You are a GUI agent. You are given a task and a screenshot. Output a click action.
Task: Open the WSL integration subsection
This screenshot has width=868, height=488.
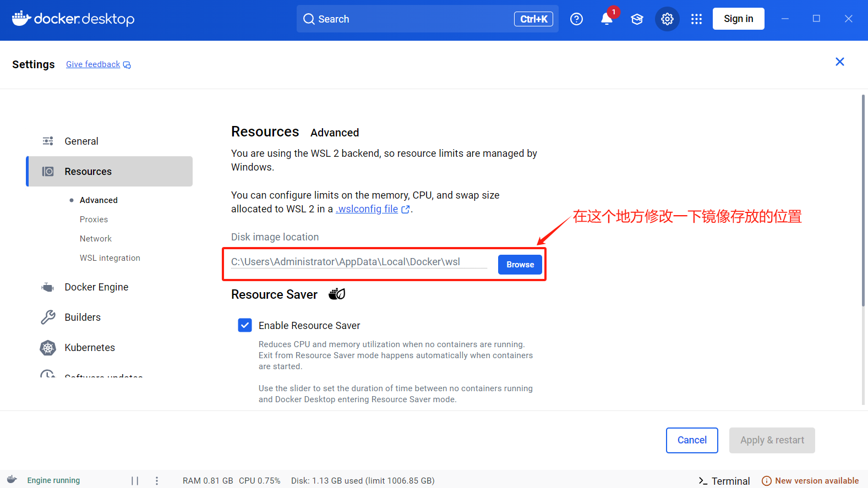pos(110,258)
